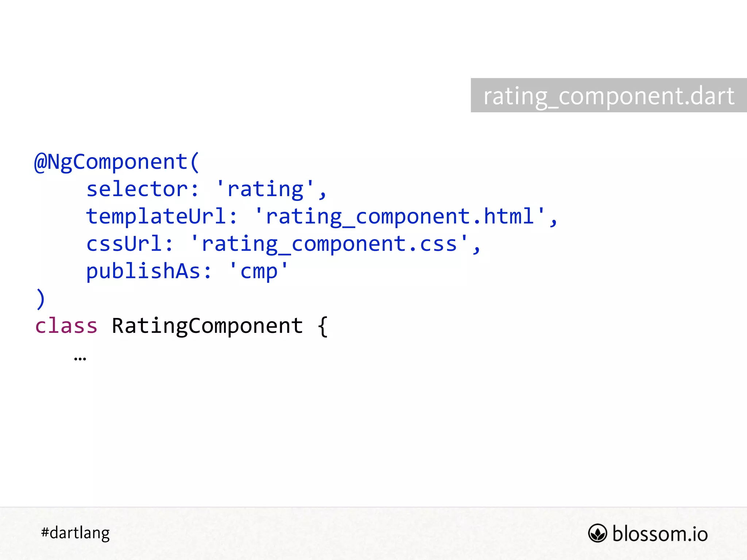Viewport: 747px width, 560px height.
Task: Click the RatingComponent class name
Action: [207, 326]
